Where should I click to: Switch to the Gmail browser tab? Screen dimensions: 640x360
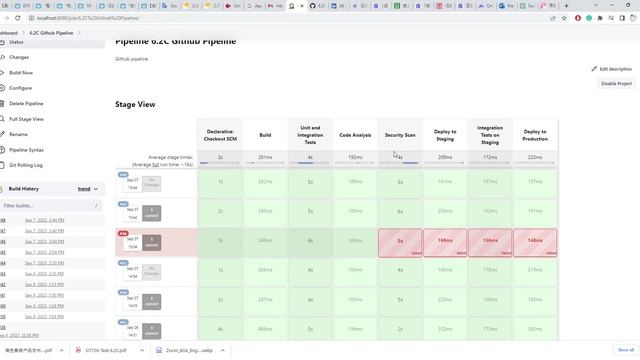(x=275, y=6)
